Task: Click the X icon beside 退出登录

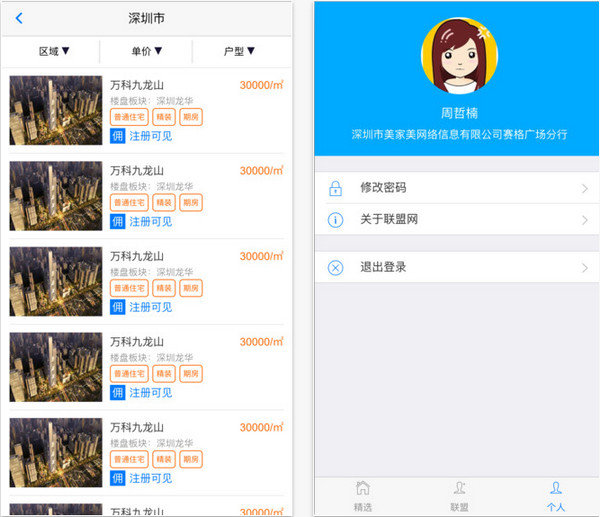Action: (336, 267)
